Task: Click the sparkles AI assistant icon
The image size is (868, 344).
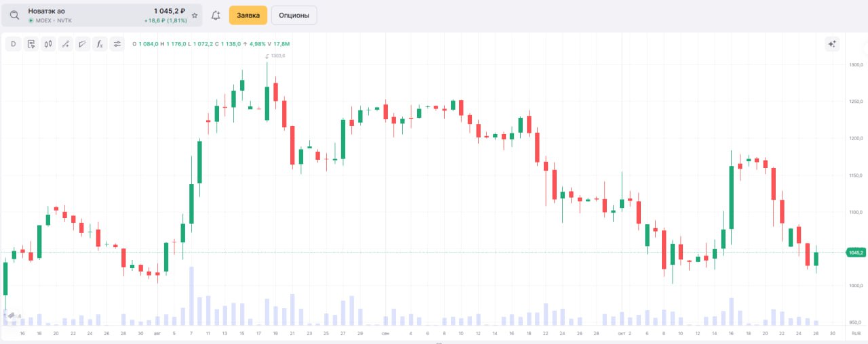Action: click(x=832, y=44)
